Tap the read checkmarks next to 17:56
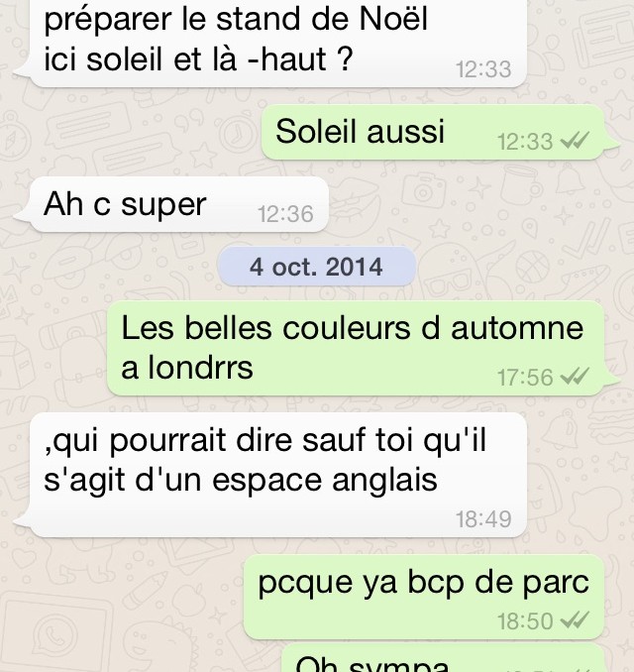The width and height of the screenshot is (634, 672). pyautogui.click(x=575, y=377)
